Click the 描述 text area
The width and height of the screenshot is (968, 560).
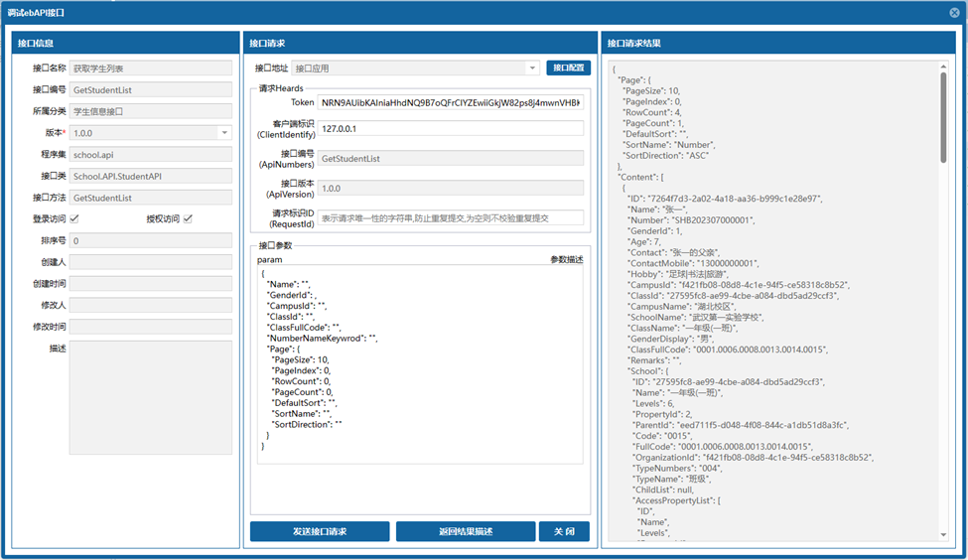[x=151, y=397]
